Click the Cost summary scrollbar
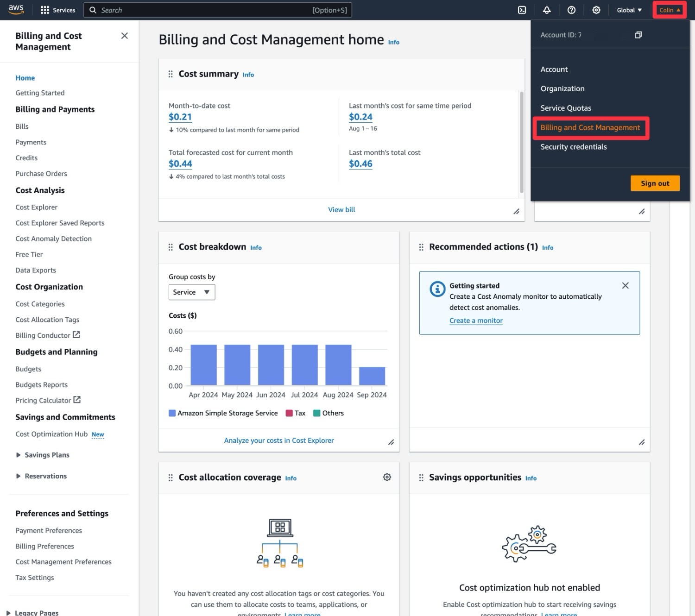Screen dimensions: 695x616 [522, 142]
